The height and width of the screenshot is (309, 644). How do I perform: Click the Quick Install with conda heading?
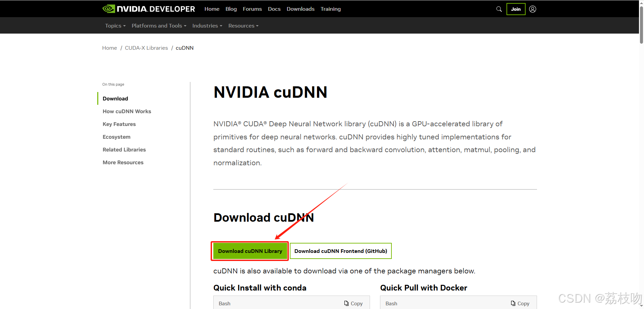click(x=260, y=288)
